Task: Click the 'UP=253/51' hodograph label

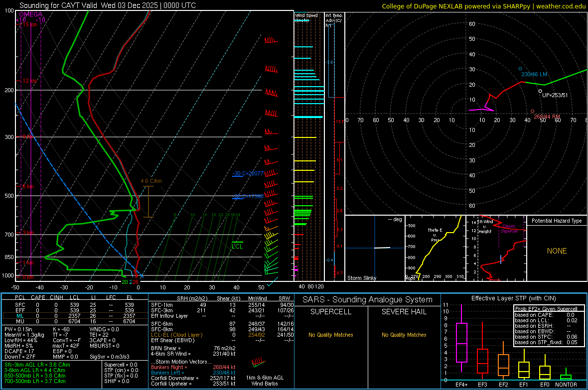Action: pyautogui.click(x=555, y=95)
